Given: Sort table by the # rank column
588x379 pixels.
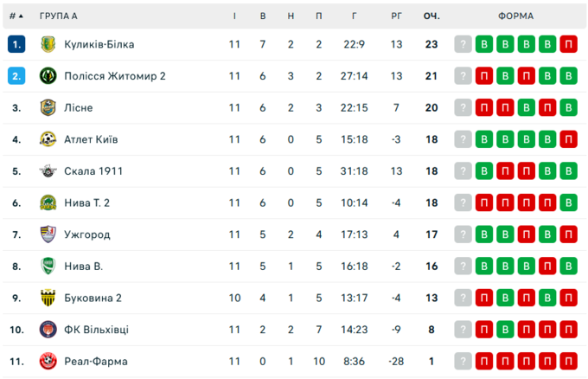Looking at the screenshot, I should (16, 16).
